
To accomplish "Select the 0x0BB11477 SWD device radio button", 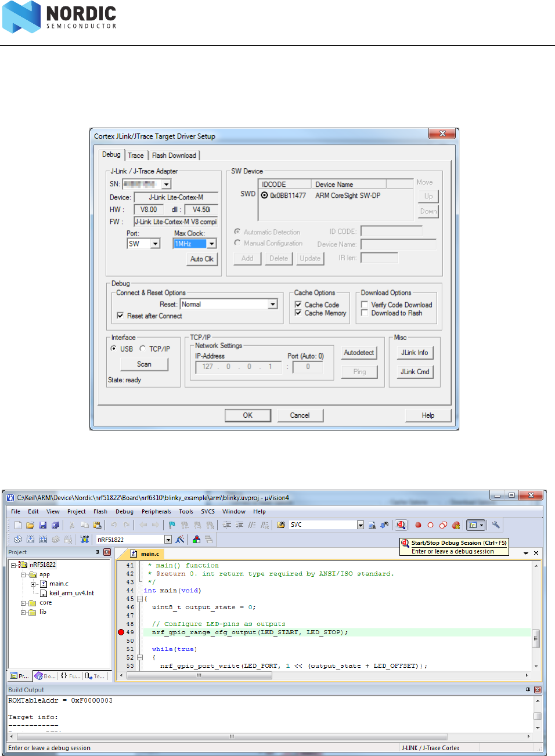I will pos(265,196).
